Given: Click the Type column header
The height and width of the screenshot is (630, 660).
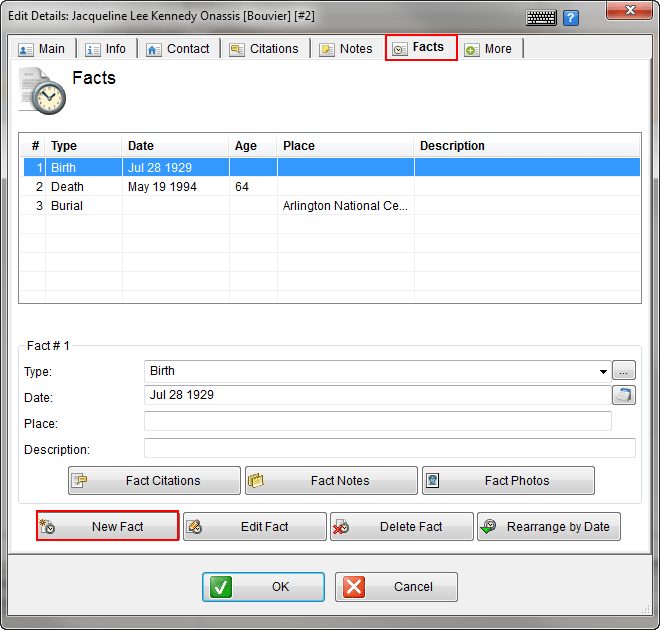Looking at the screenshot, I should 83,146.
